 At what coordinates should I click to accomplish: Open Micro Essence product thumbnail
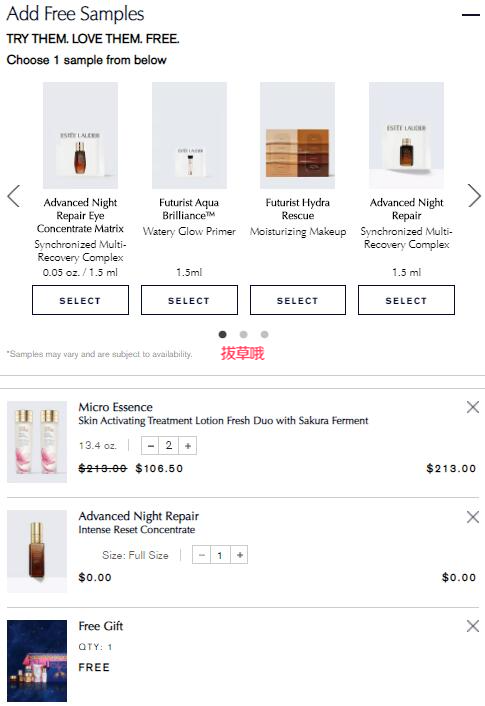pyautogui.click(x=37, y=442)
